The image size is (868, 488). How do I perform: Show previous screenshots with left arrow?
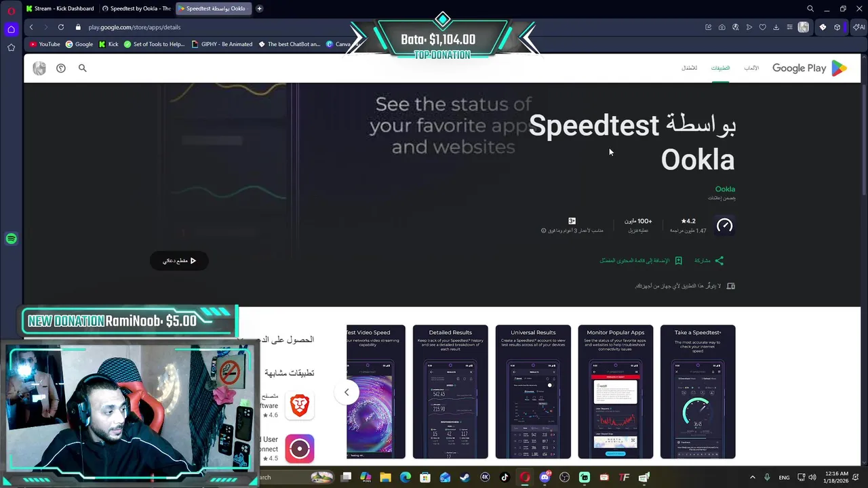pyautogui.click(x=347, y=392)
